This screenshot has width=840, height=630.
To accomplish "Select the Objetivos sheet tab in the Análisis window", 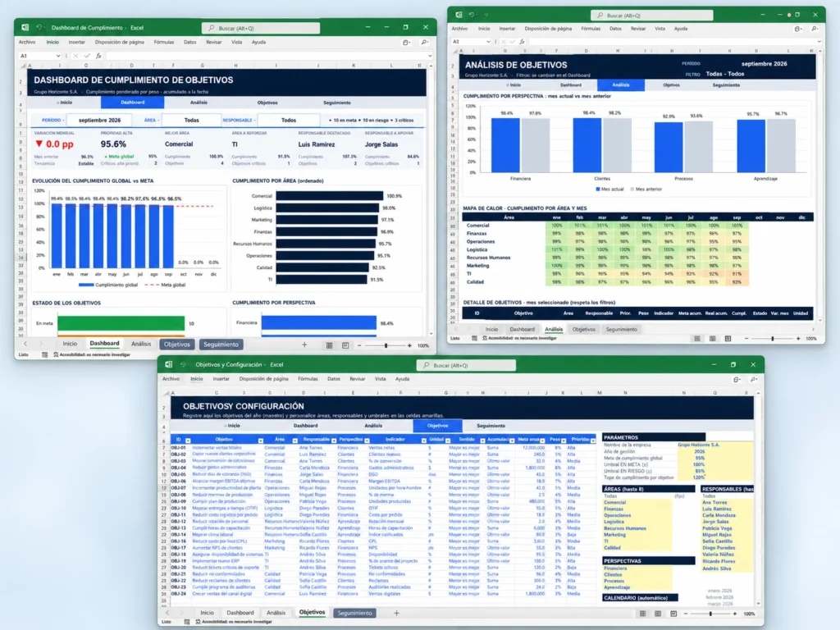I will point(583,330).
